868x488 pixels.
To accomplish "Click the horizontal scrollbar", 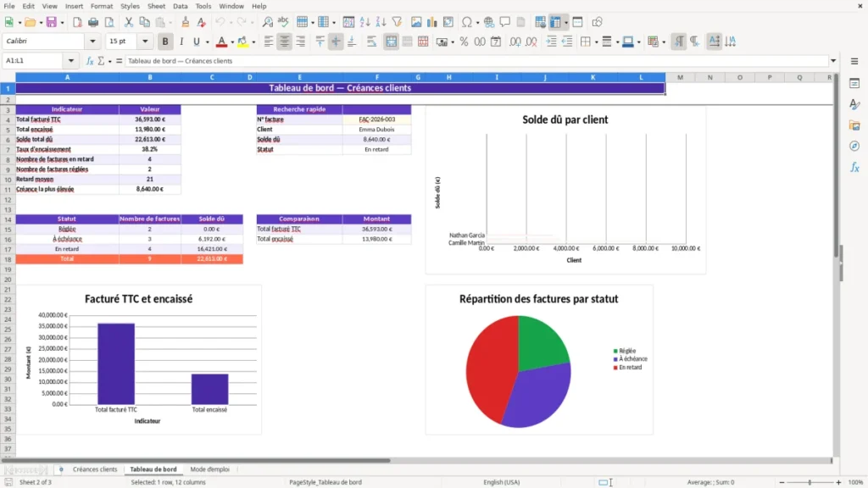I will [x=197, y=460].
